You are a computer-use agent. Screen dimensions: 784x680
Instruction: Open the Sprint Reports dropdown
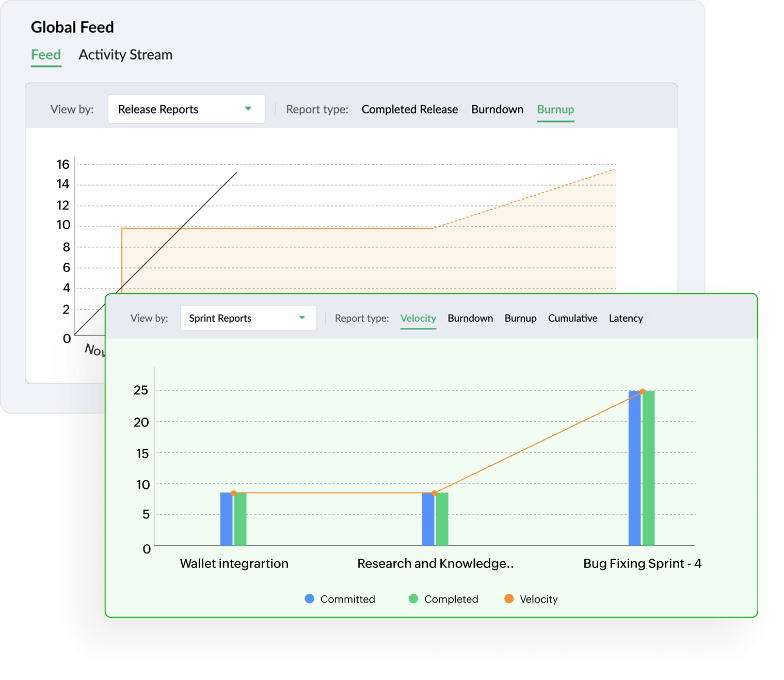tap(248, 318)
